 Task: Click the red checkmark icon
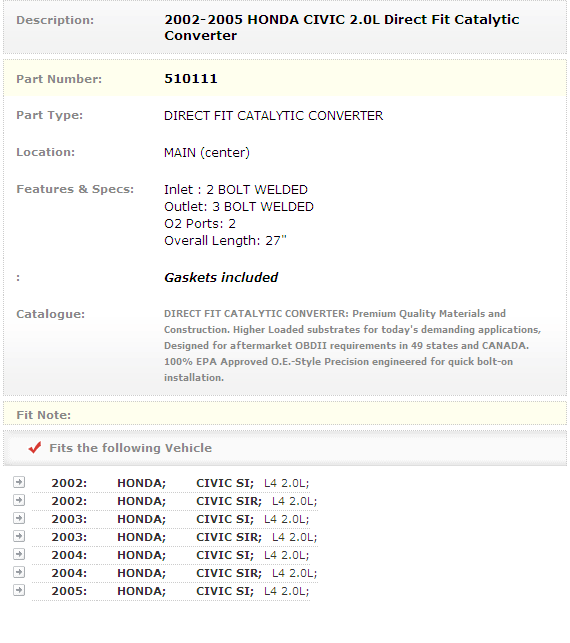coord(35,447)
